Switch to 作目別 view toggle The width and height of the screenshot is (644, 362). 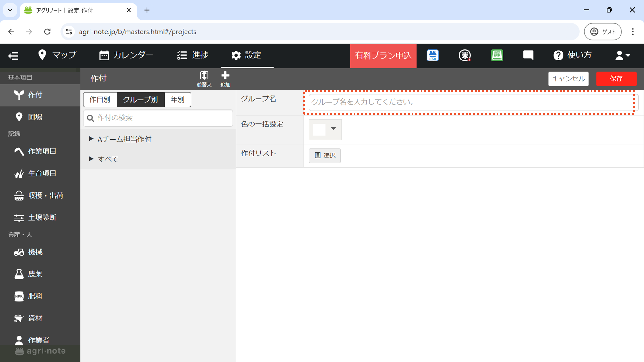[x=100, y=99]
